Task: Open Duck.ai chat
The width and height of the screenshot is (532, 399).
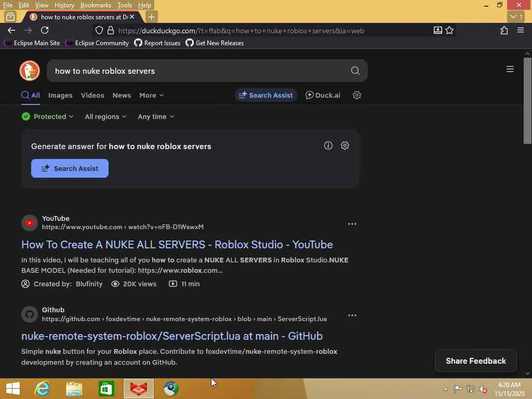Action: point(323,96)
